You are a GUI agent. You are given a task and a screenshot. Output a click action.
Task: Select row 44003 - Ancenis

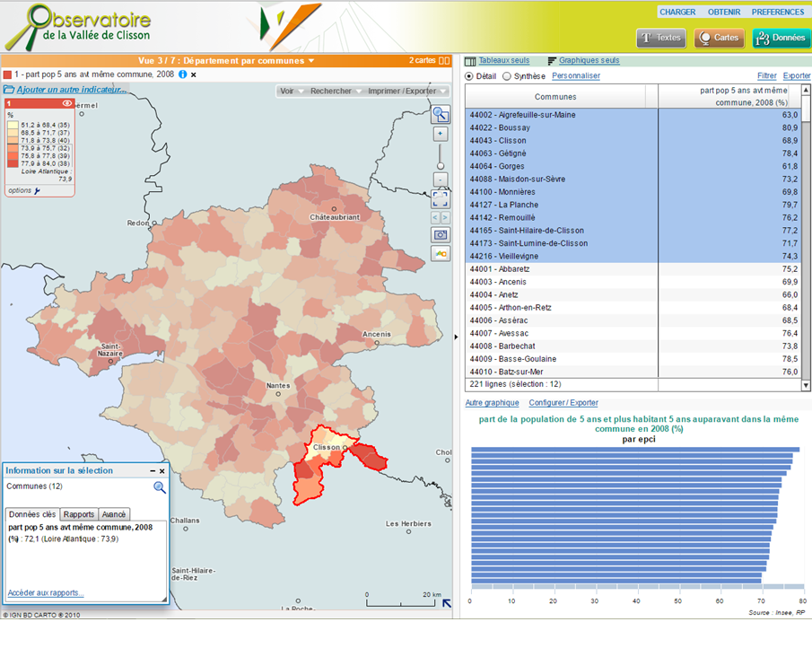click(633, 282)
